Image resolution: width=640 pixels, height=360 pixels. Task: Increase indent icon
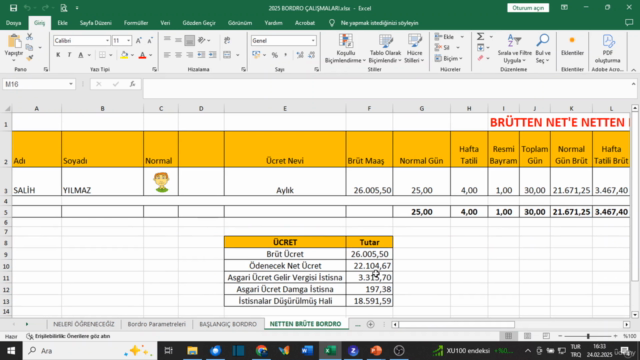click(213, 55)
